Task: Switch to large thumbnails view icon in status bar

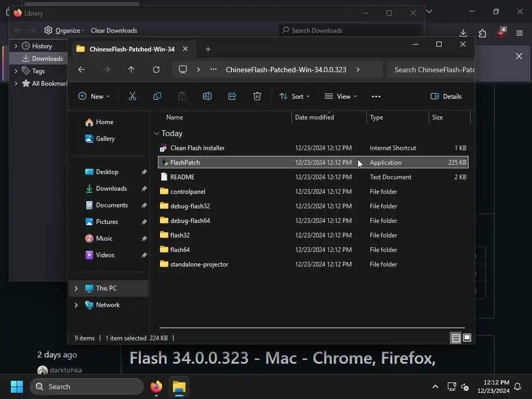Action: coord(467,338)
